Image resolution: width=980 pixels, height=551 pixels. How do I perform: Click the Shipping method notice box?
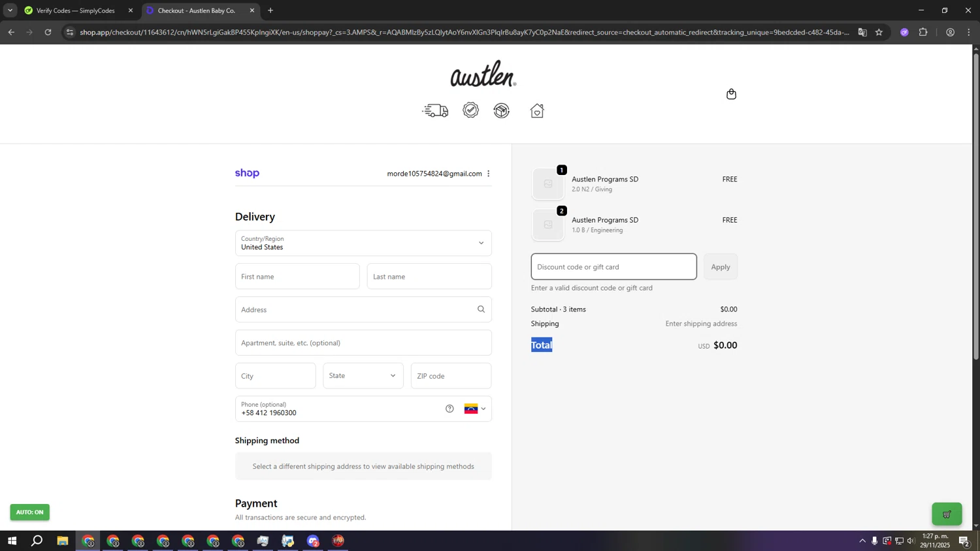[x=363, y=466]
